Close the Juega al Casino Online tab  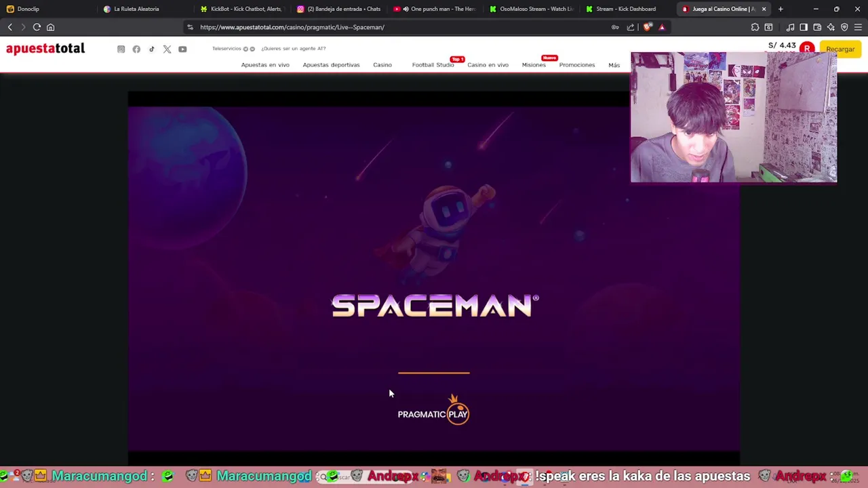(764, 9)
